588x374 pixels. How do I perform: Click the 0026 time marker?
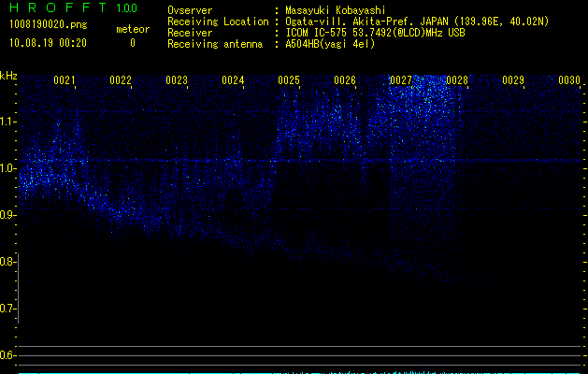[x=345, y=80]
